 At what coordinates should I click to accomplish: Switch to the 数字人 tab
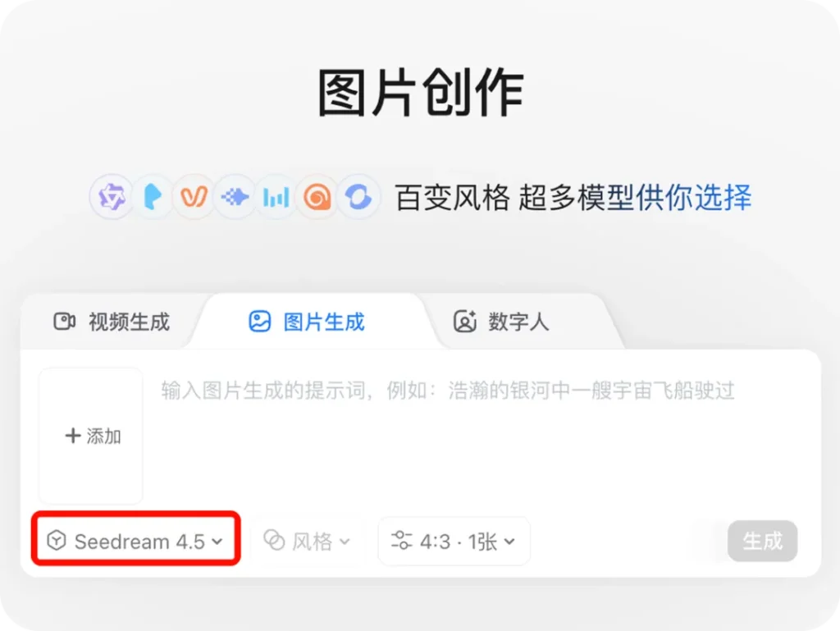(501, 322)
